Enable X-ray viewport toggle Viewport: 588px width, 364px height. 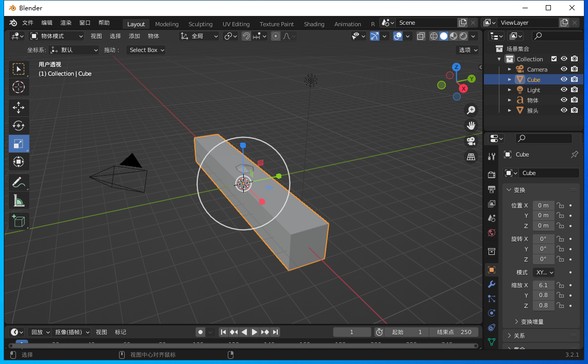(x=421, y=36)
